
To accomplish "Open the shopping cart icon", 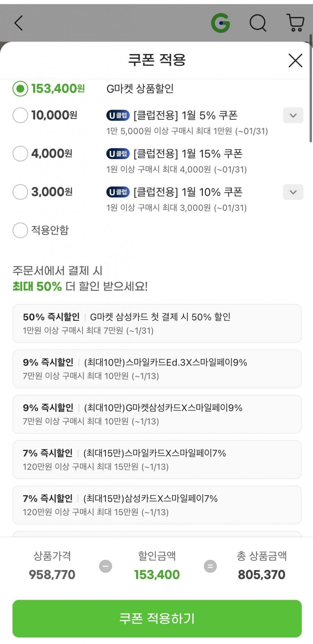I will pos(296,23).
